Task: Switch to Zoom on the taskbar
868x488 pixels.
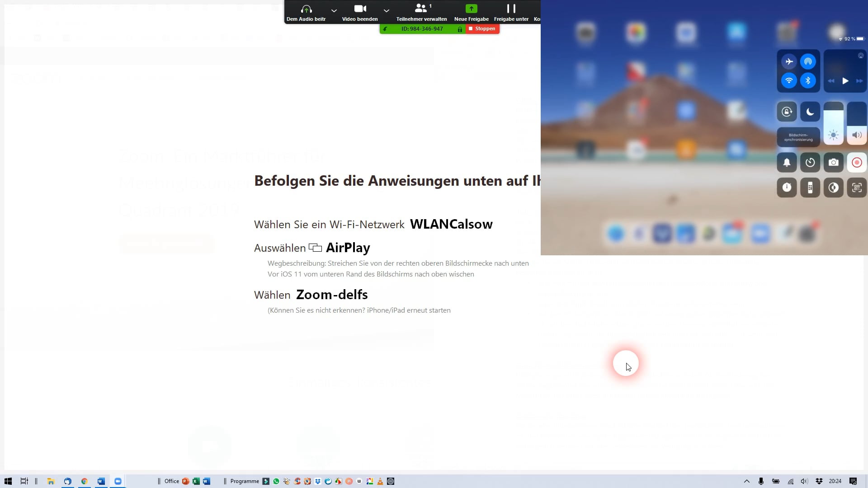Action: pyautogui.click(x=118, y=481)
